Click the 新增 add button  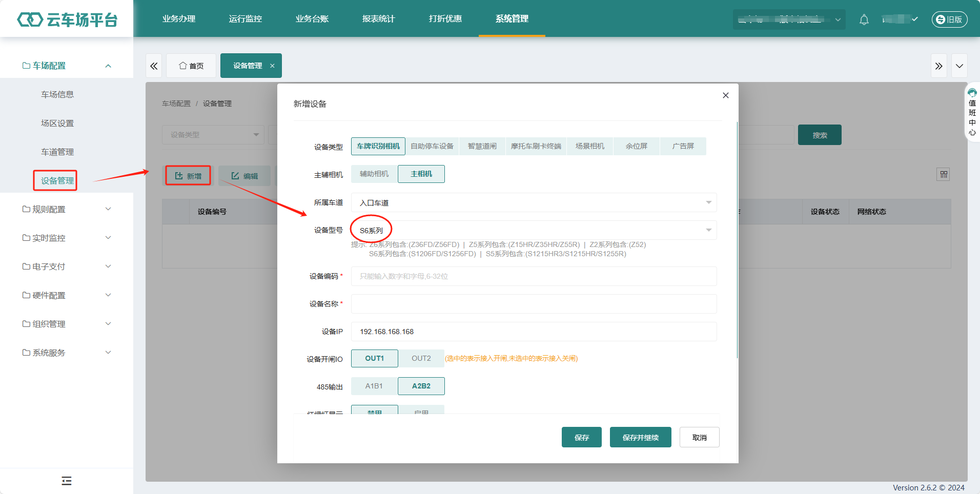[x=188, y=176]
